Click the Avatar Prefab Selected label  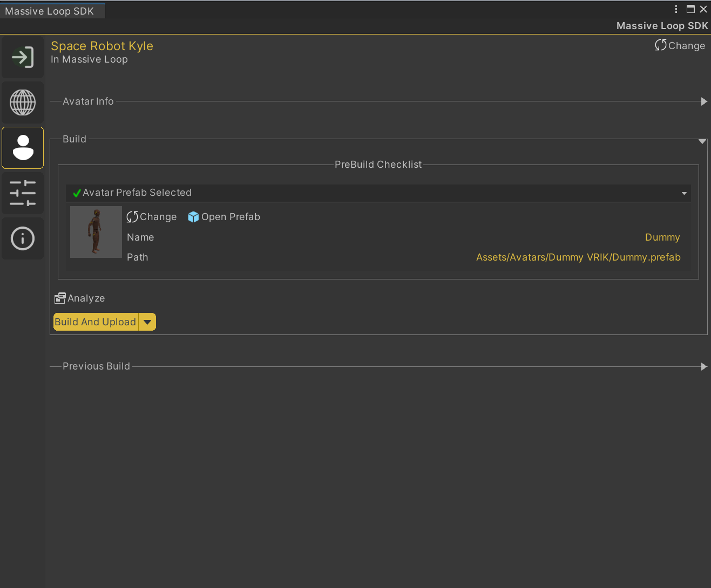[137, 193]
